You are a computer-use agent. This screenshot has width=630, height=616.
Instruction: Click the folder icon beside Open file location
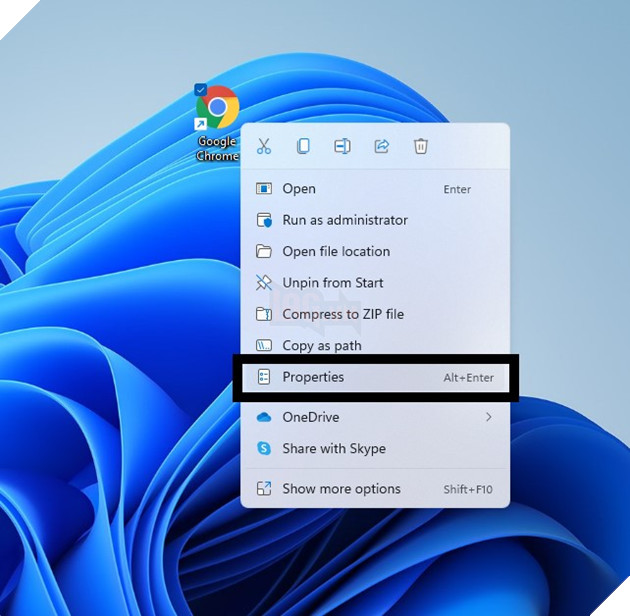click(264, 252)
